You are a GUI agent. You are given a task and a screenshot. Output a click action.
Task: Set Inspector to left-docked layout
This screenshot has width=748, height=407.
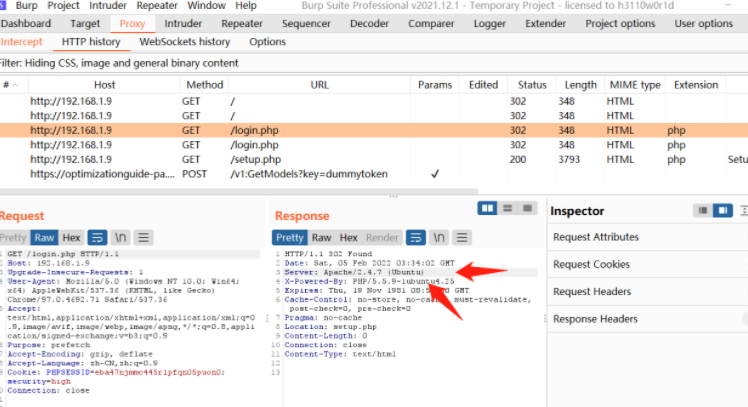(703, 210)
